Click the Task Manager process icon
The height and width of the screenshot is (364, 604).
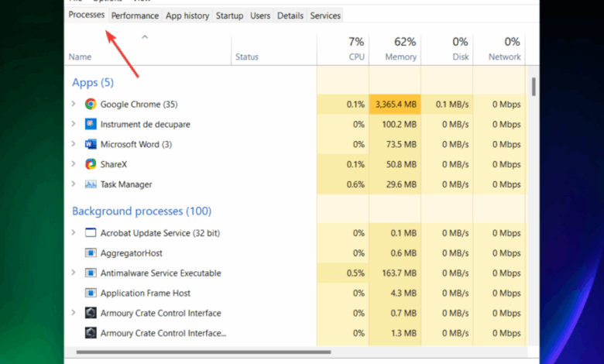point(91,184)
